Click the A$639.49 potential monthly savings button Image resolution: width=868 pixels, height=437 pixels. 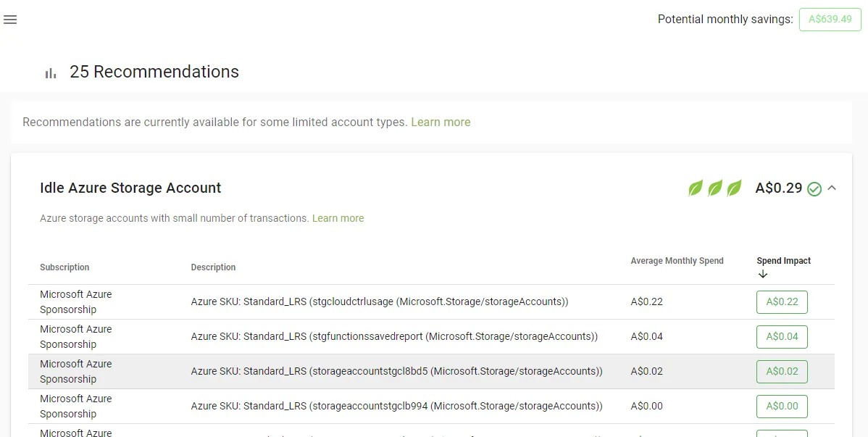coord(830,20)
